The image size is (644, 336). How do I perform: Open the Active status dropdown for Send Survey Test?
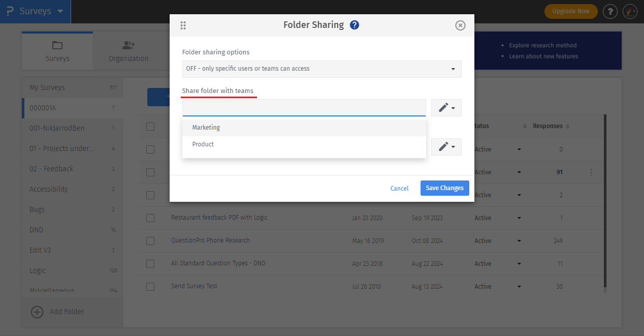(519, 286)
